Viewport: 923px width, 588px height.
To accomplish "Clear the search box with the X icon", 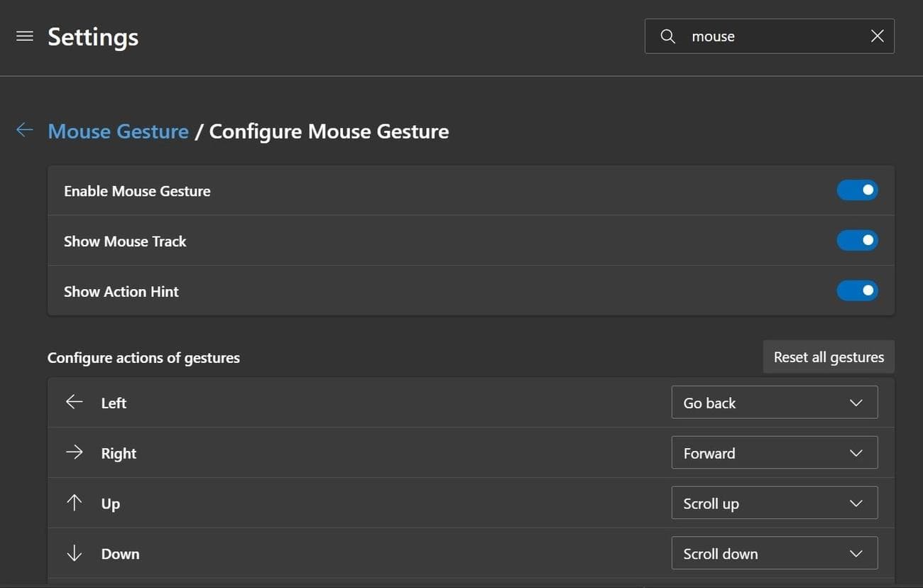I will point(877,36).
